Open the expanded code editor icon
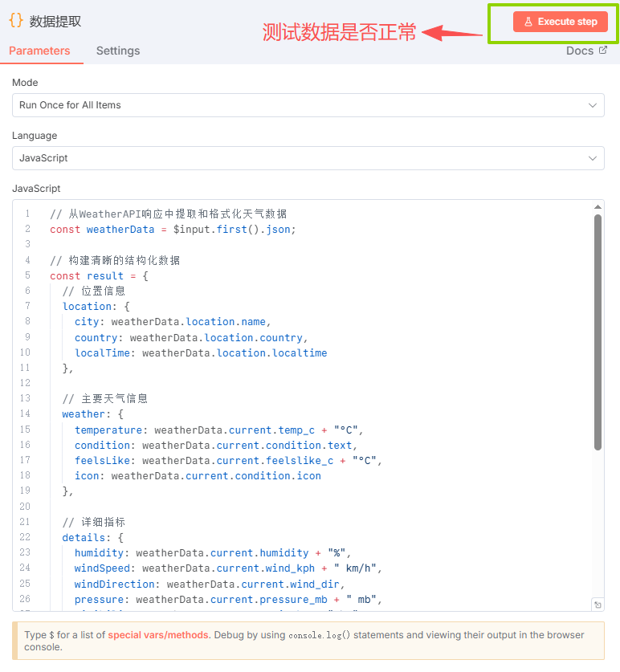Screen dimensions: 620x672 [x=597, y=604]
